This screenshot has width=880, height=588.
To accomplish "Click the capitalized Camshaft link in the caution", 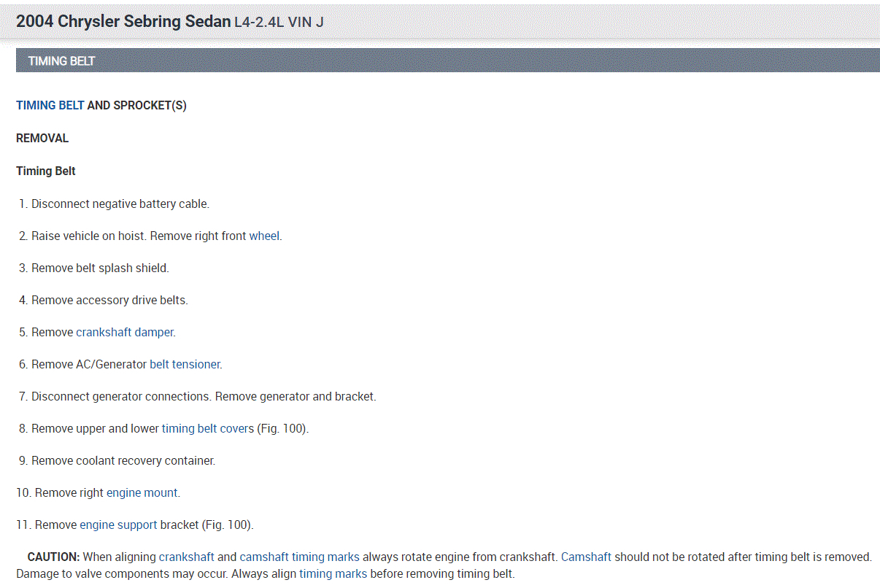I will [x=586, y=557].
